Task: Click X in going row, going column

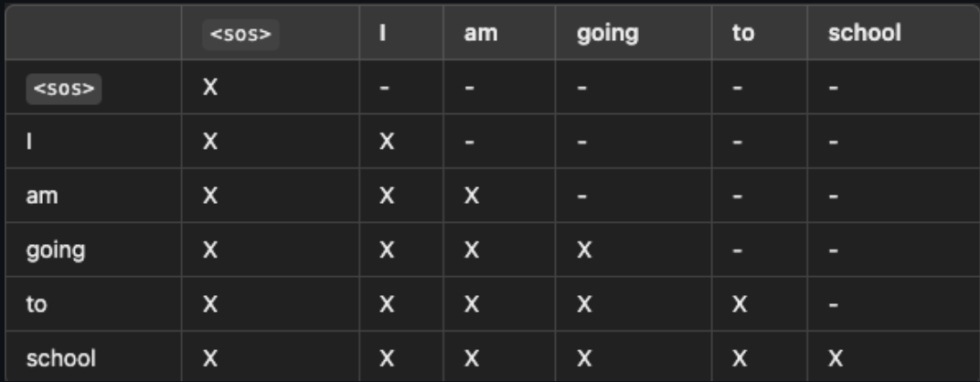Action: point(584,250)
